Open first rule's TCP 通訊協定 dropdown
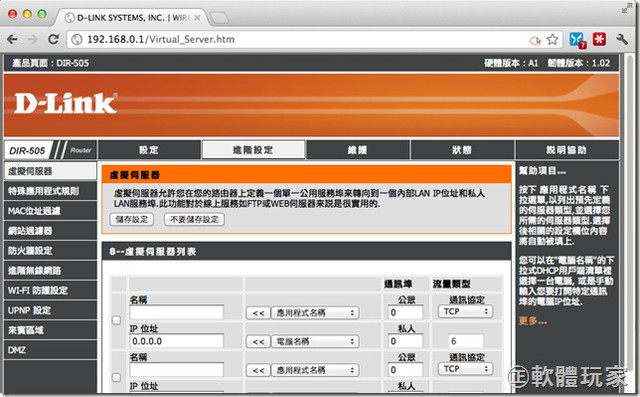 pos(465,312)
